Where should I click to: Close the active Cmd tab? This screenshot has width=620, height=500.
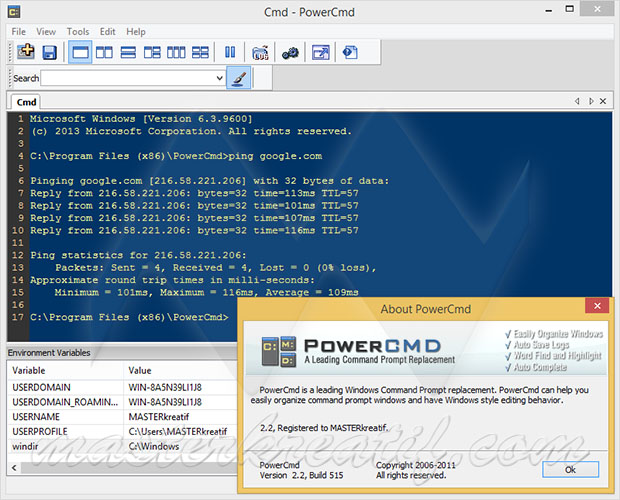[603, 101]
